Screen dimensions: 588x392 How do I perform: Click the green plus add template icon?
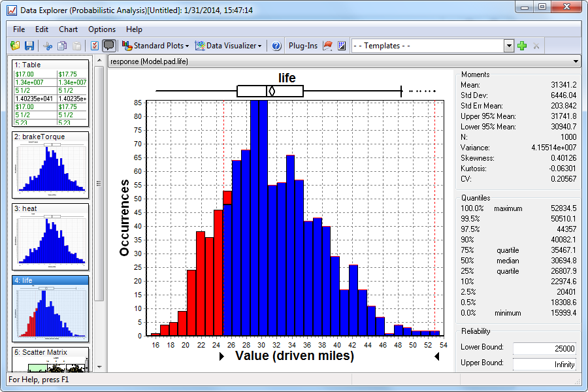click(x=522, y=46)
